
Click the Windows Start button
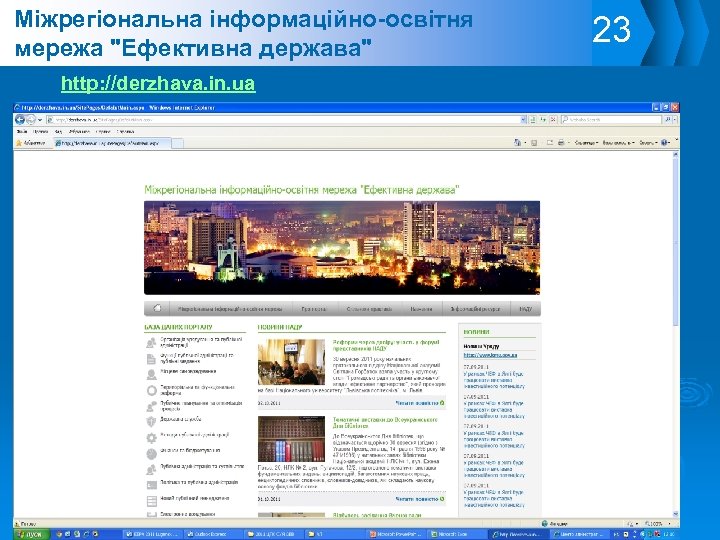click(31, 534)
